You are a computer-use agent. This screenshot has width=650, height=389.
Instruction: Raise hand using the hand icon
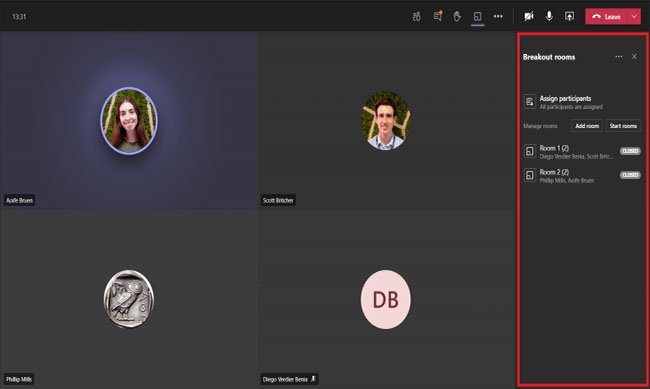[x=457, y=17]
